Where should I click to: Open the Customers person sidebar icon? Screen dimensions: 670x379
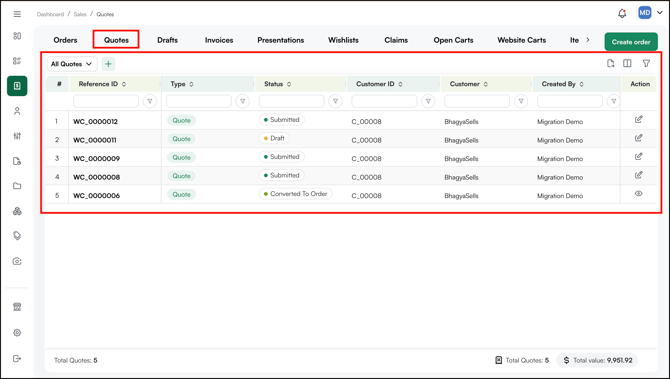coord(17,111)
